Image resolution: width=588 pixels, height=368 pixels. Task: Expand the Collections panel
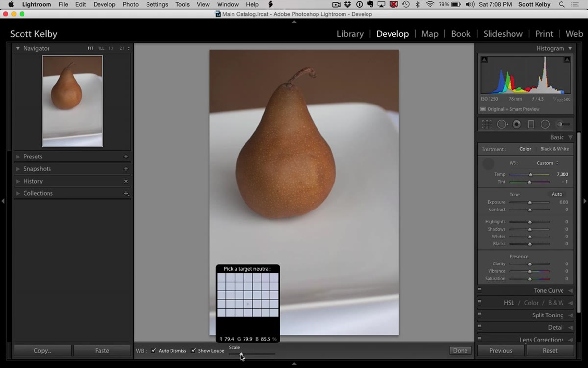(18, 193)
